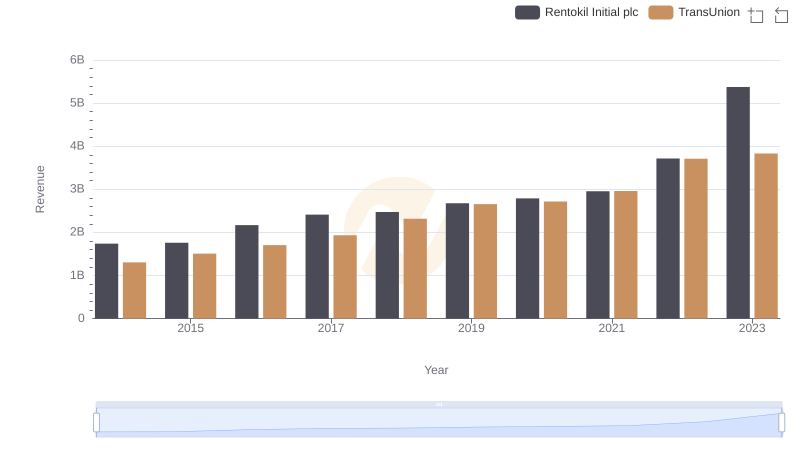Click the 2023 x-axis label
The image size is (800, 461).
[x=752, y=328]
